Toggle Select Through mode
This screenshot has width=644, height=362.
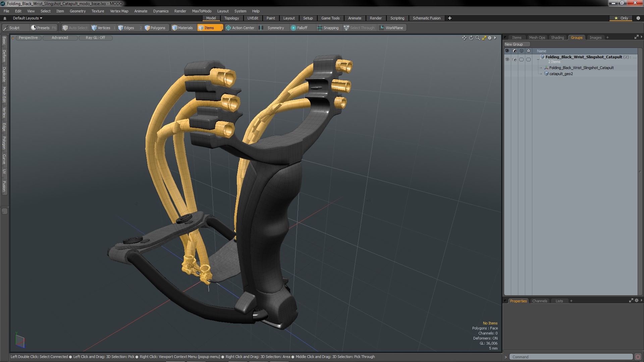tap(359, 28)
